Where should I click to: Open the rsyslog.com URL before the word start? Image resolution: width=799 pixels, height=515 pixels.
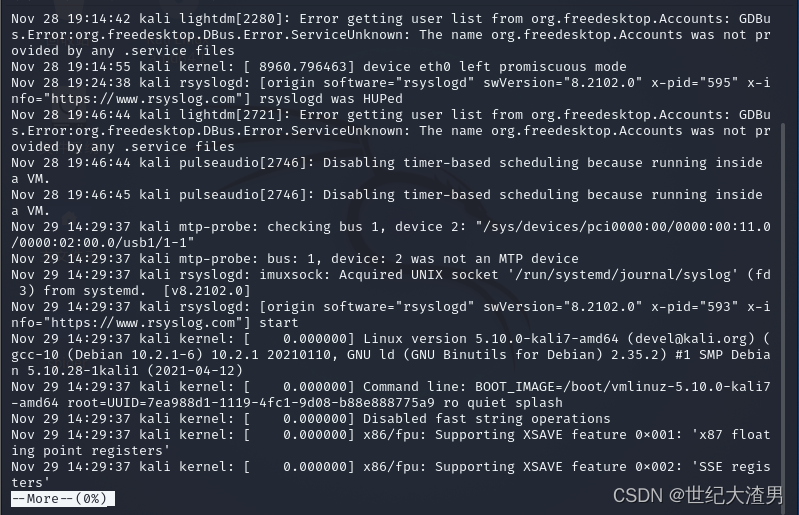[x=143, y=323]
